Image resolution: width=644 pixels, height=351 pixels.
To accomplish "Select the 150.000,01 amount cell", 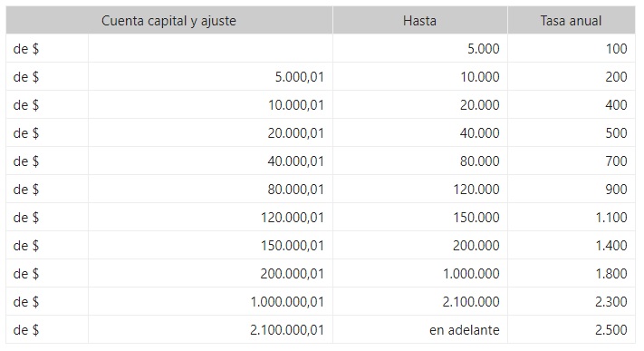I will tap(210, 245).
